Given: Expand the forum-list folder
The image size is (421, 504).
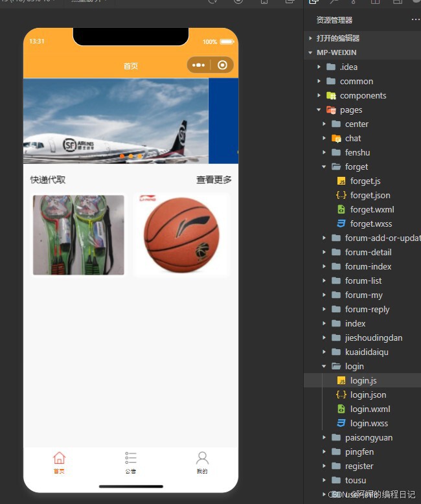Looking at the screenshot, I should 362,281.
